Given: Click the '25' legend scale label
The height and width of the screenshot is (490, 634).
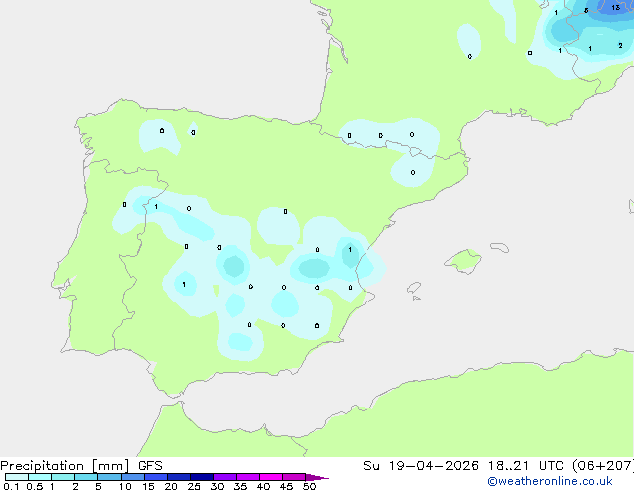Looking at the screenshot, I should click(x=194, y=486).
